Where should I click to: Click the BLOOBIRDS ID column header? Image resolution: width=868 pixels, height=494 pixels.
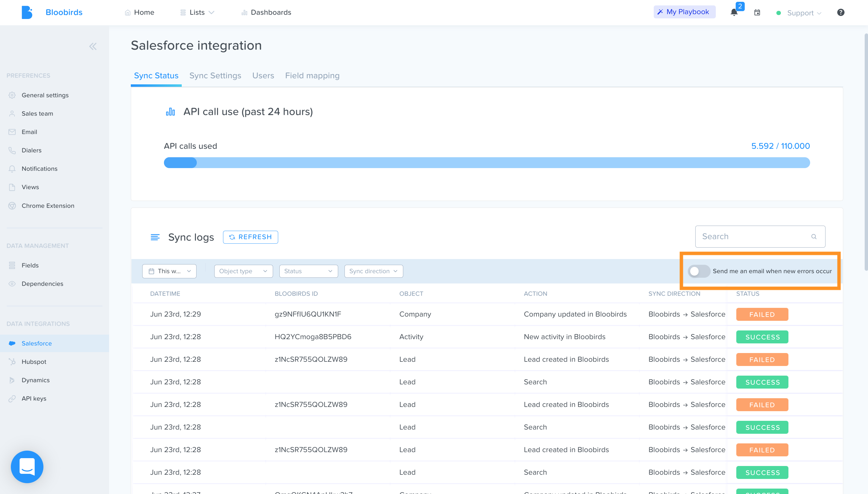pyautogui.click(x=296, y=294)
